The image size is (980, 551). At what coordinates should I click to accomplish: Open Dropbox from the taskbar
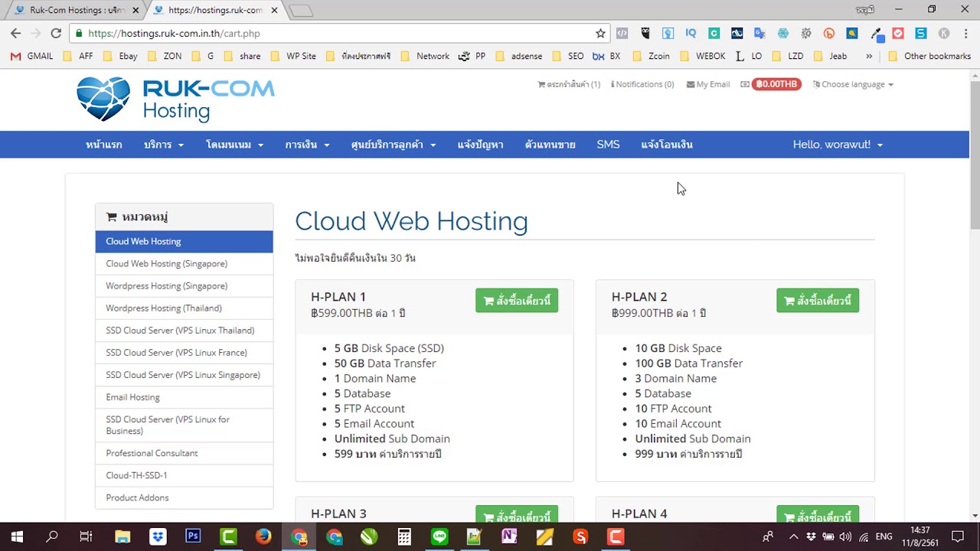pyautogui.click(x=158, y=536)
